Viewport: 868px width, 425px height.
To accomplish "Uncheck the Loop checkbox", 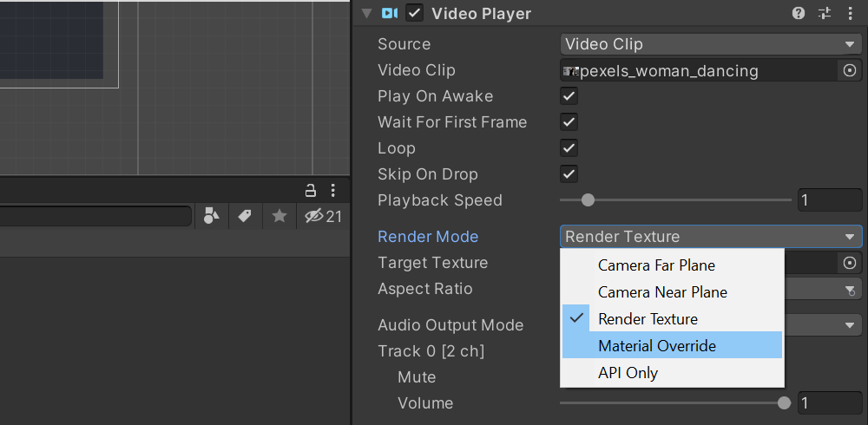I will pos(569,148).
